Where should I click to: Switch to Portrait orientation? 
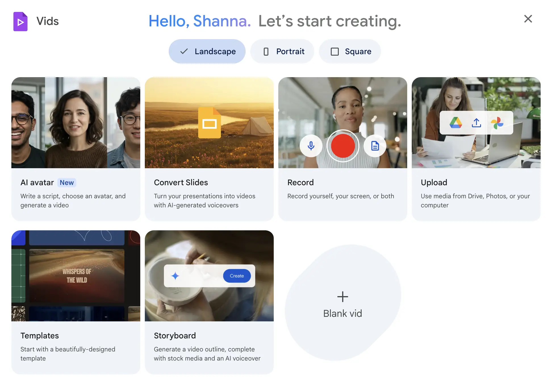[282, 51]
